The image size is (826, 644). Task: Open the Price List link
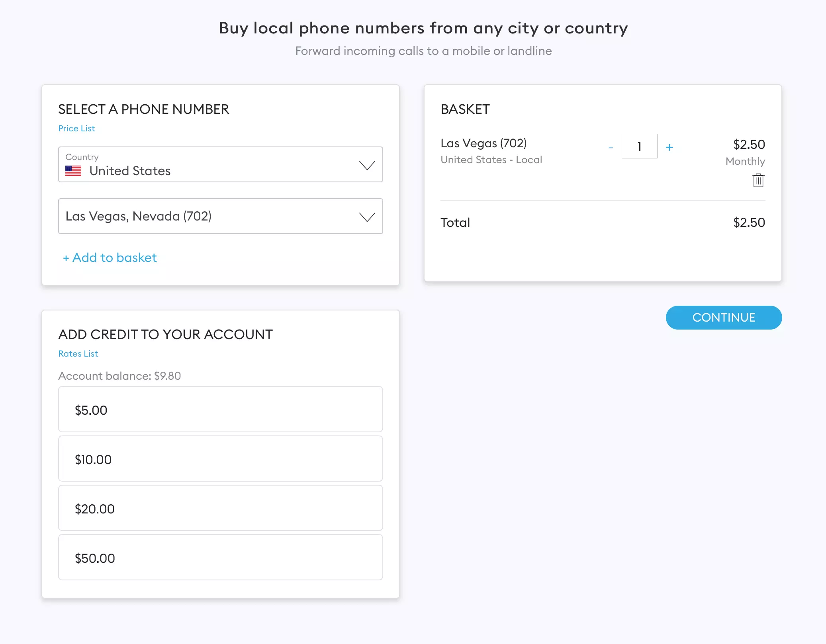[76, 129]
